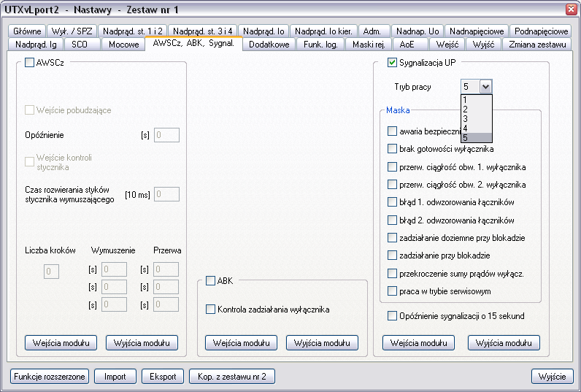
Task: Open the Wył. / SPZ tab
Action: point(72,31)
